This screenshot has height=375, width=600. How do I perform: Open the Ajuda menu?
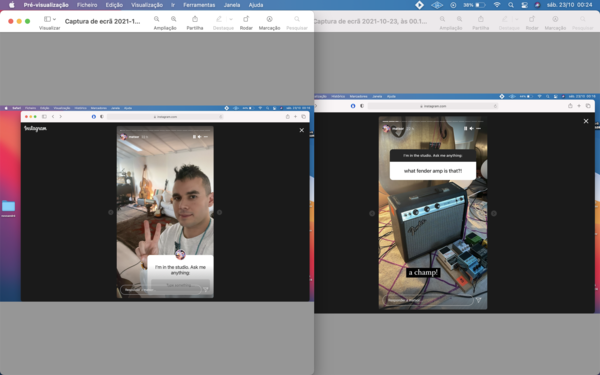click(x=256, y=5)
